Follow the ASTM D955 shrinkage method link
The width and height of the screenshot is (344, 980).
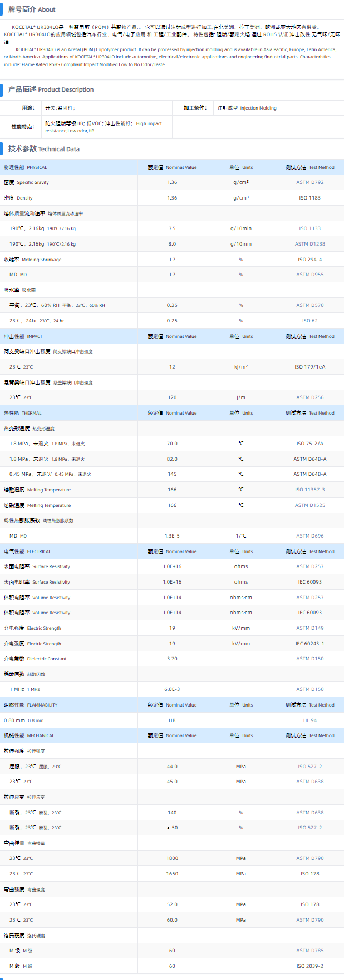[x=309, y=275]
